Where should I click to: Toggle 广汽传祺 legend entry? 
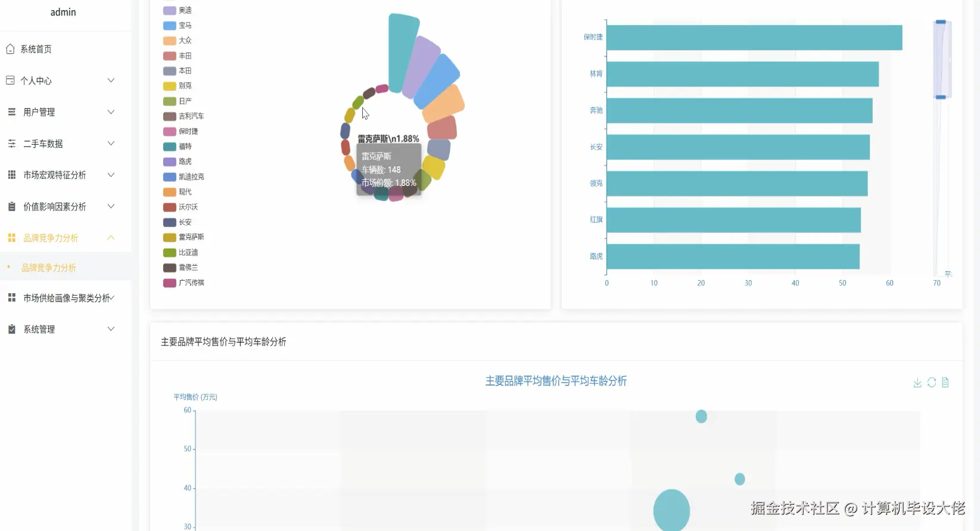pyautogui.click(x=183, y=282)
